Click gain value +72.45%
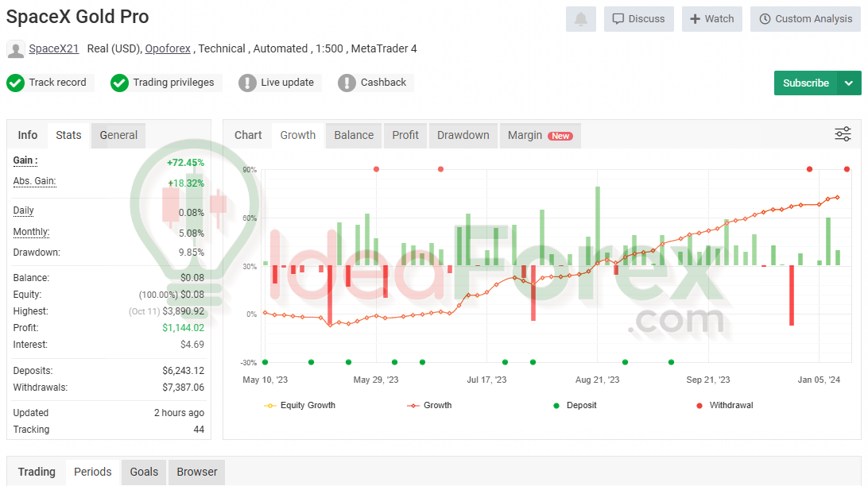 (x=185, y=163)
